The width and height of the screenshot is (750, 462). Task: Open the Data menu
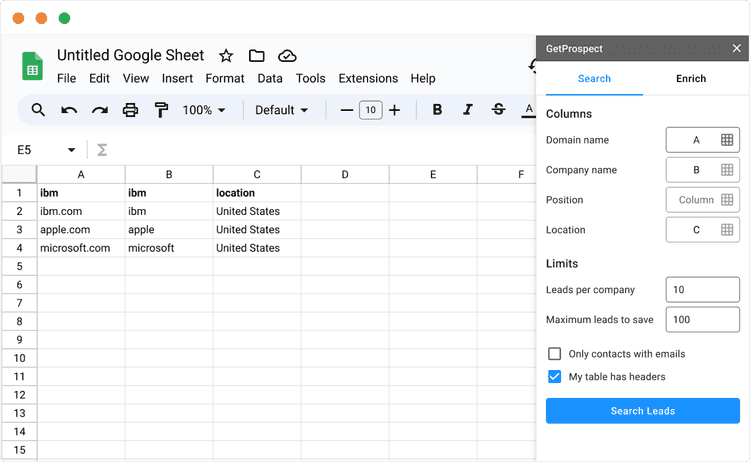point(270,78)
